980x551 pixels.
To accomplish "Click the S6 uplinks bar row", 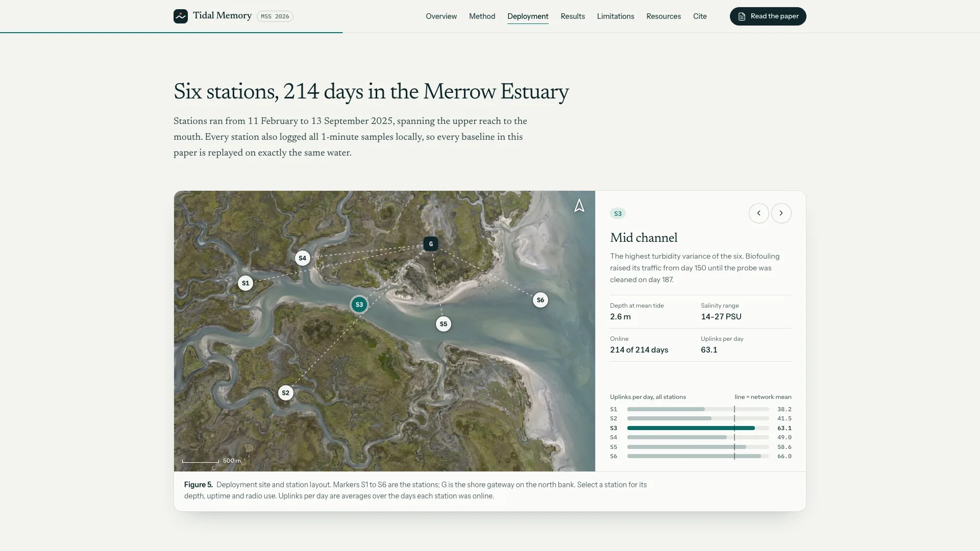I will 701,456.
